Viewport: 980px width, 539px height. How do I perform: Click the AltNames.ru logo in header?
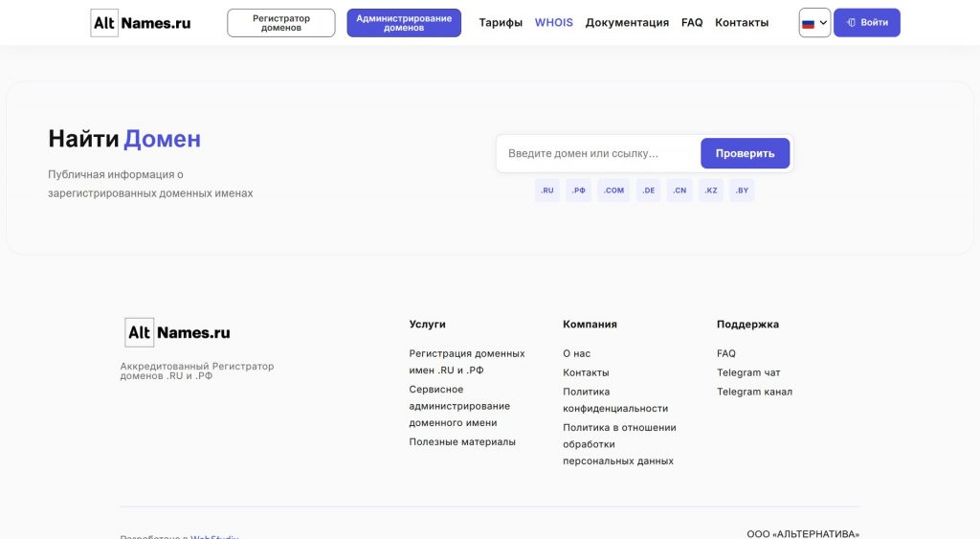[x=141, y=23]
